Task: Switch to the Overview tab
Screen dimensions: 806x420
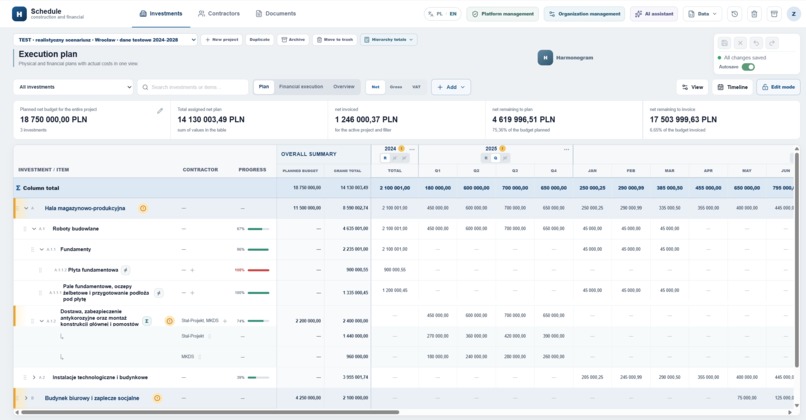Action: tap(344, 87)
